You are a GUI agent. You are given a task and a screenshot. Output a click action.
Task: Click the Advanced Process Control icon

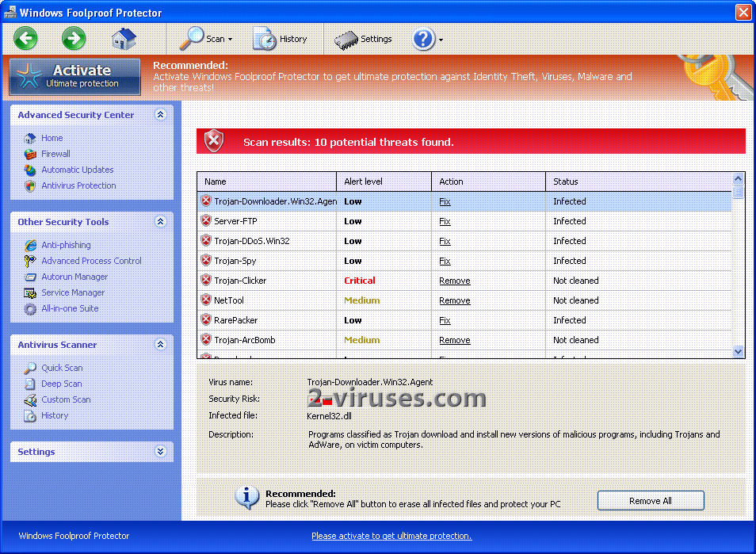coord(30,262)
